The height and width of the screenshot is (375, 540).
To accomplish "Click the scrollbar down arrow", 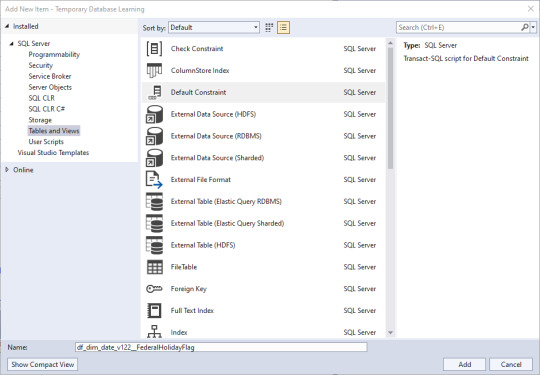I will [x=390, y=333].
